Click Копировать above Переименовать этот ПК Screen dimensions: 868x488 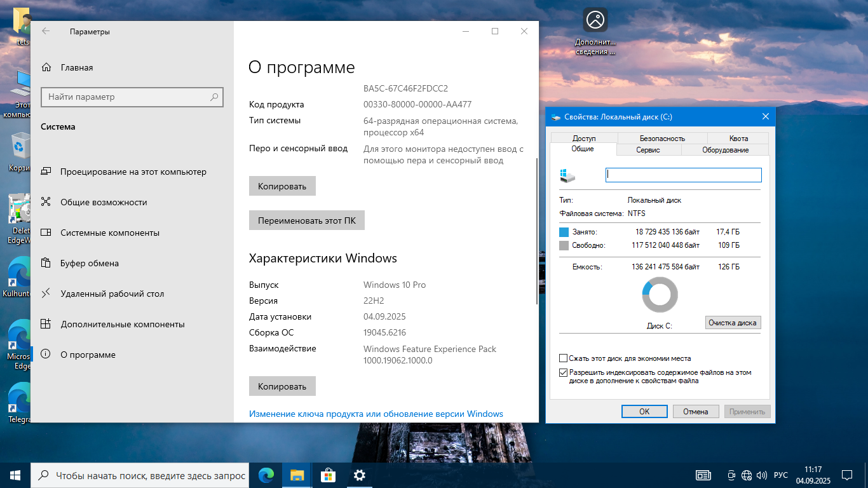pos(282,186)
